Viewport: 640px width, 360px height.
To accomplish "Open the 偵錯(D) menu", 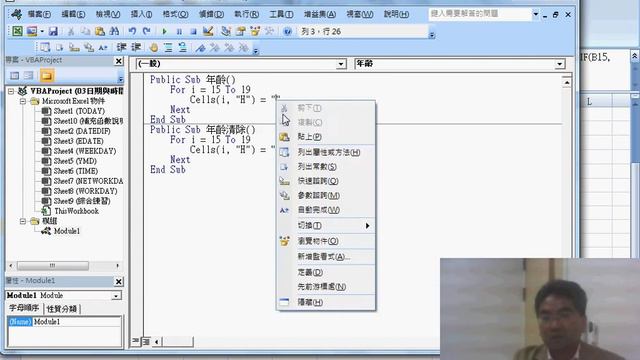I will [x=211, y=14].
